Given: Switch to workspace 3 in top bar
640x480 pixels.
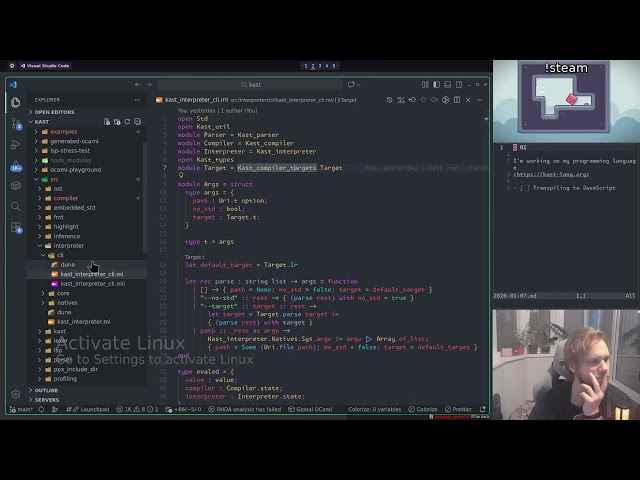Looking at the screenshot, I should (x=320, y=66).
